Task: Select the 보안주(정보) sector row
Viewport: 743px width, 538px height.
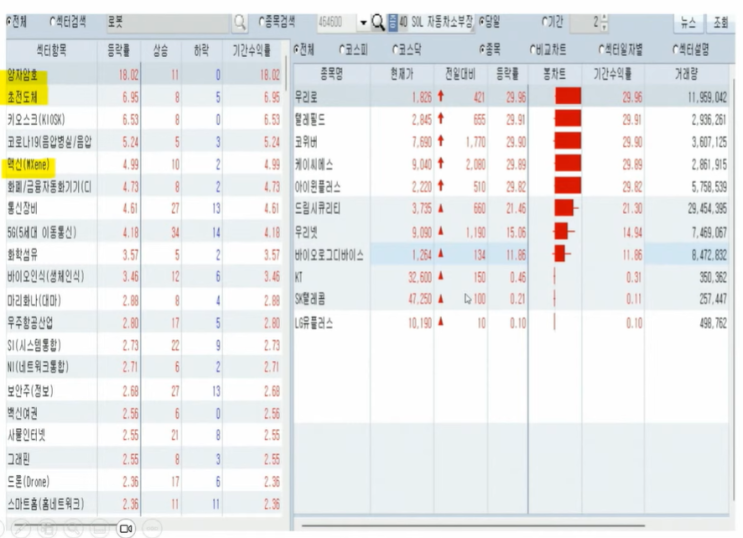Action: 144,391
